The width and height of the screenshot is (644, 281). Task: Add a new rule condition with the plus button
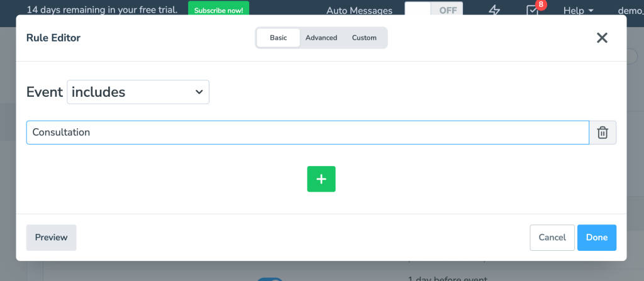321,179
